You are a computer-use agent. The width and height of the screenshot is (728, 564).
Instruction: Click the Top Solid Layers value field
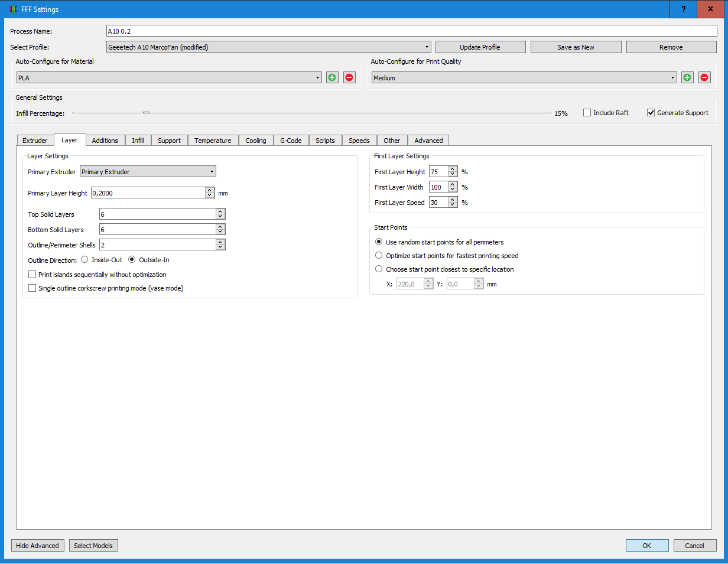click(157, 214)
